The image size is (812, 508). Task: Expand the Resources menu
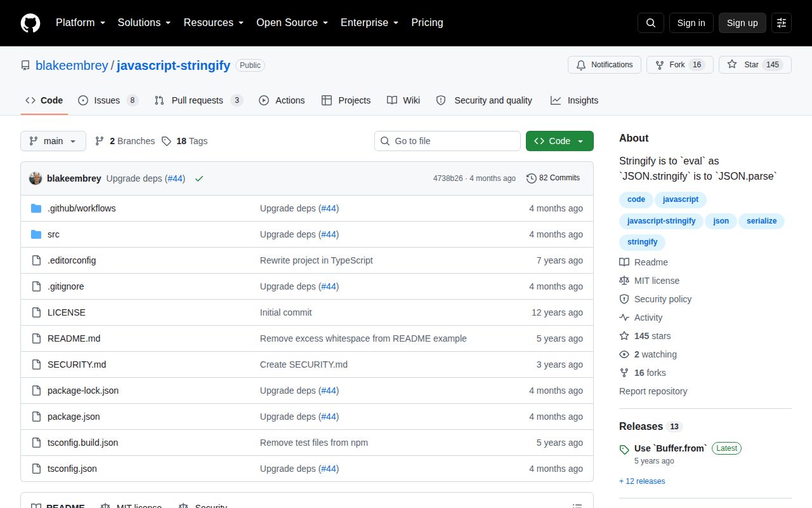point(214,23)
